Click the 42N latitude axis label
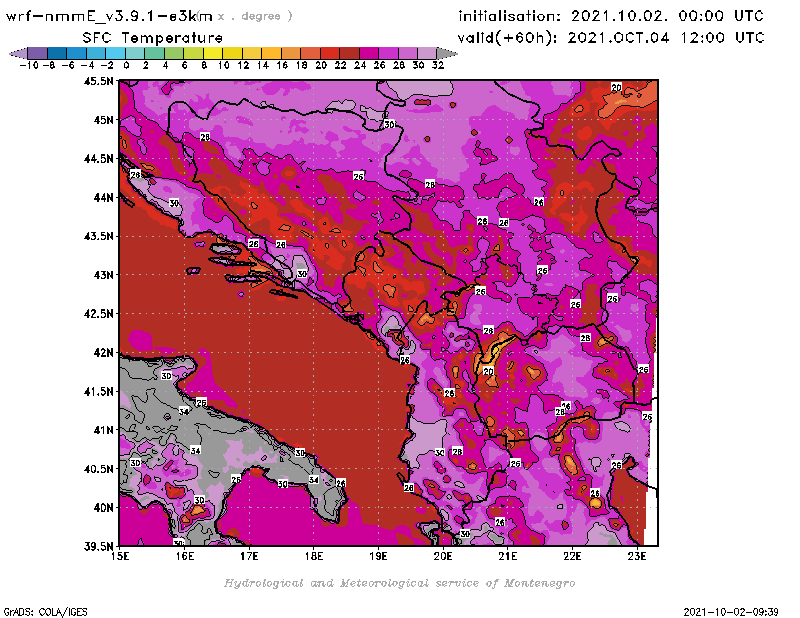800x618 pixels. pos(104,352)
